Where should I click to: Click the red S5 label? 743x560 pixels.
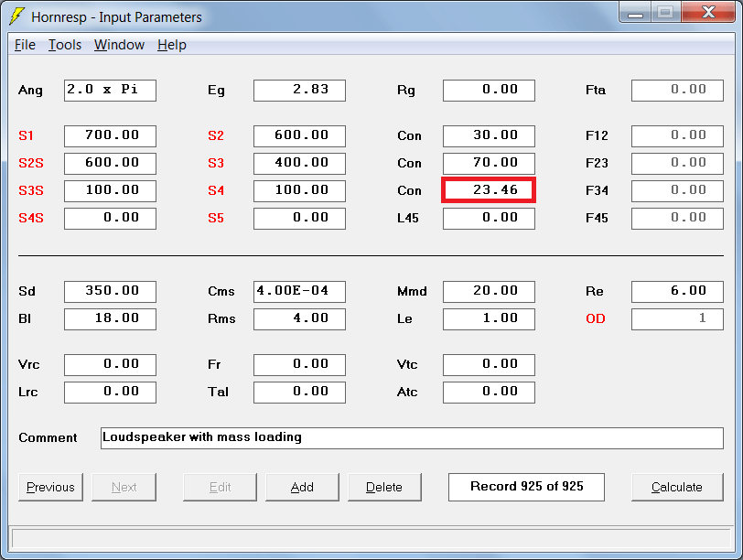tap(216, 219)
